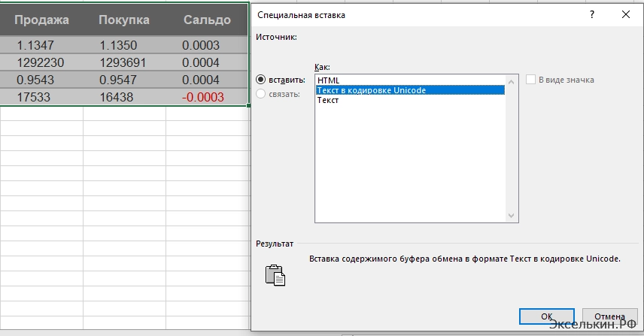The image size is (644, 336).
Task: Select the вставить radio button
Action: (261, 79)
